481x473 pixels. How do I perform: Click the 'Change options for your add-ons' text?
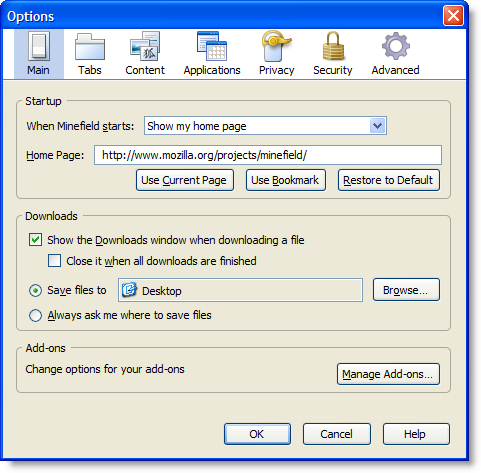pos(105,369)
